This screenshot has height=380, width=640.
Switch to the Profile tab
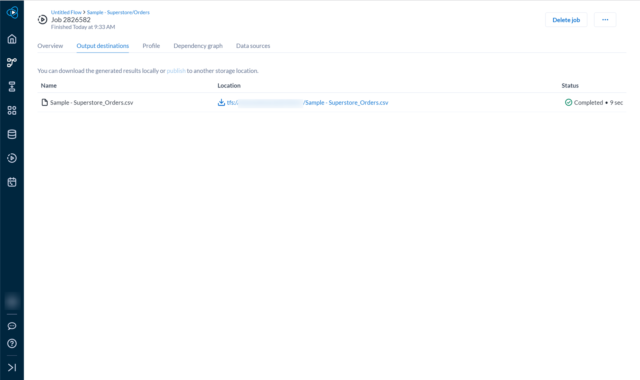(151, 46)
